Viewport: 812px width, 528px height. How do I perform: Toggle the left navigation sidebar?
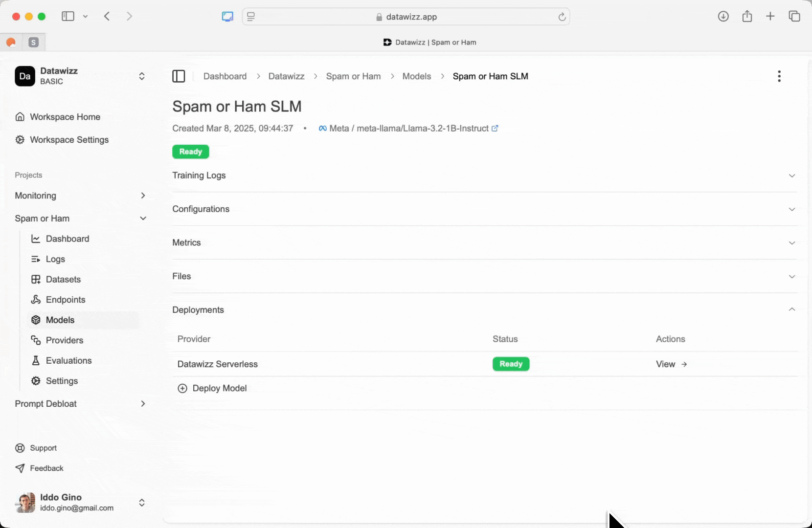click(x=179, y=76)
